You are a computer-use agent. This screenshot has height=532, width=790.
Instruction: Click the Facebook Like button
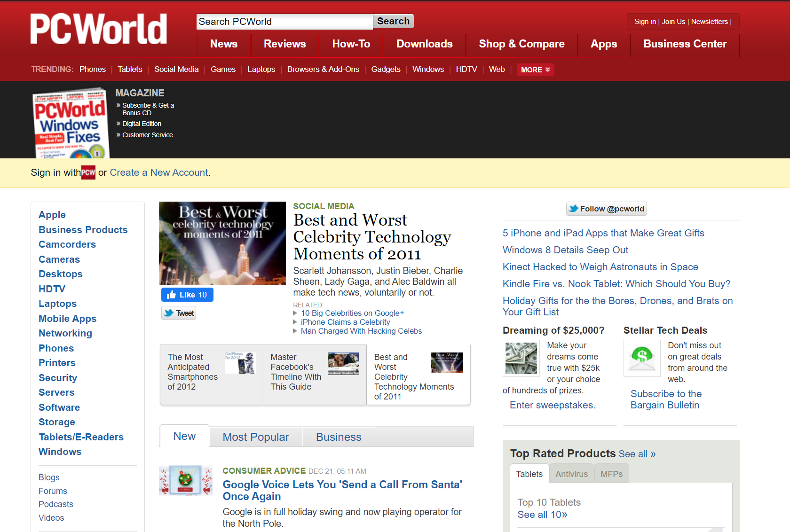click(x=187, y=295)
